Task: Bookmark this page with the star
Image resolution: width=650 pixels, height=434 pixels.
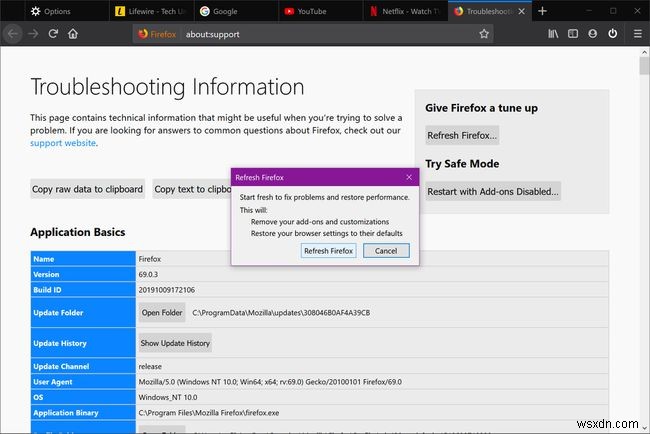Action: click(484, 34)
